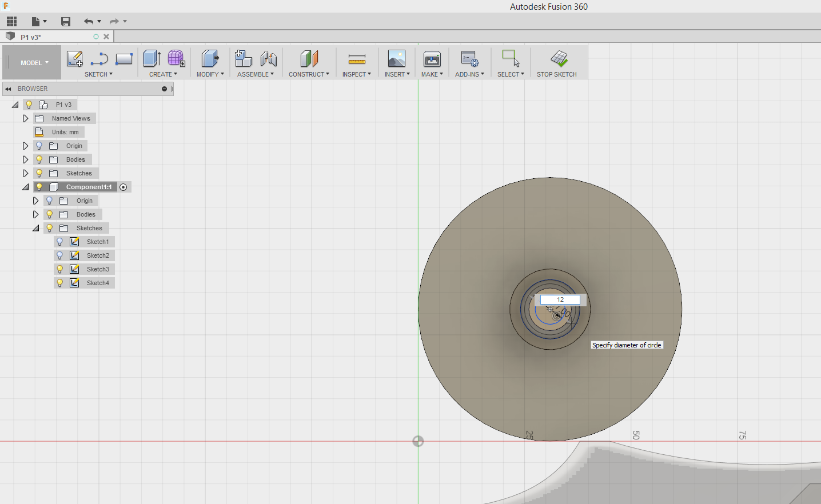Click the Press Pull icon in Modify
This screenshot has height=504, width=821.
tap(210, 59)
